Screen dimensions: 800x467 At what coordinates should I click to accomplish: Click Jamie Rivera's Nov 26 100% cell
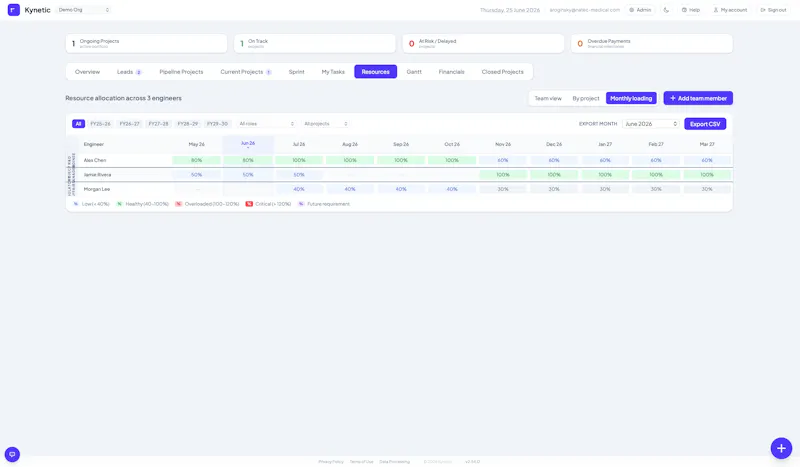tap(503, 175)
